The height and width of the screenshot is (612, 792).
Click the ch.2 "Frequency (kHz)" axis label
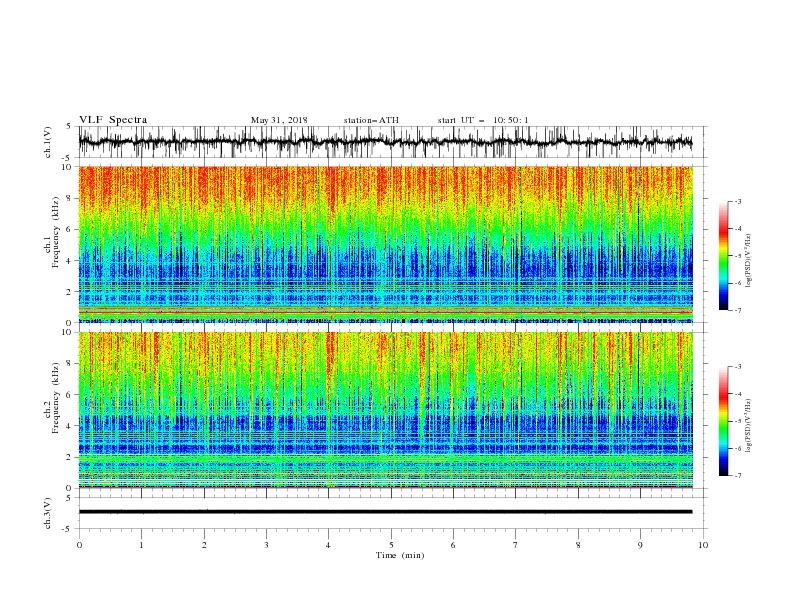(55, 396)
